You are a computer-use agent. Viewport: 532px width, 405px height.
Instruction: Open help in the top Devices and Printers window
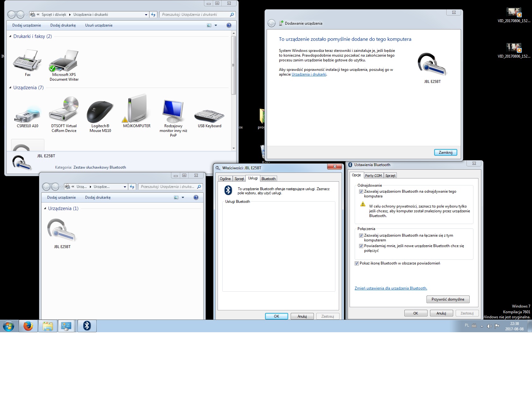[229, 25]
